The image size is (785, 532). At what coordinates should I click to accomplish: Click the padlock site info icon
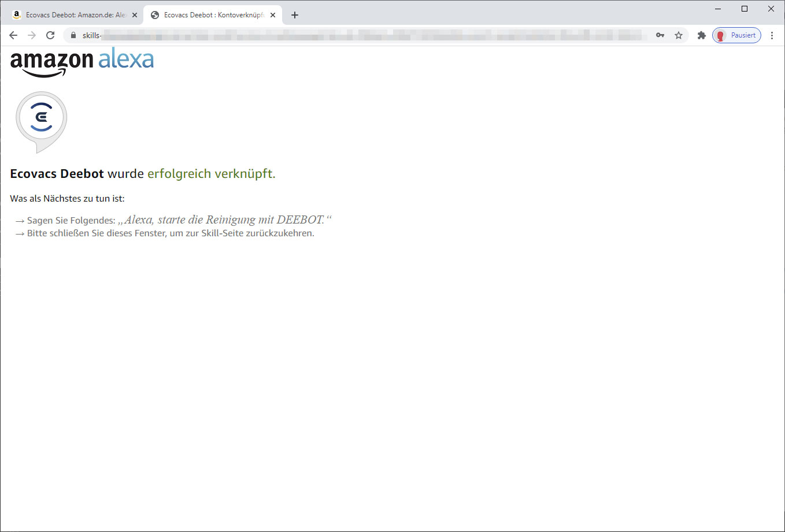pyautogui.click(x=73, y=35)
